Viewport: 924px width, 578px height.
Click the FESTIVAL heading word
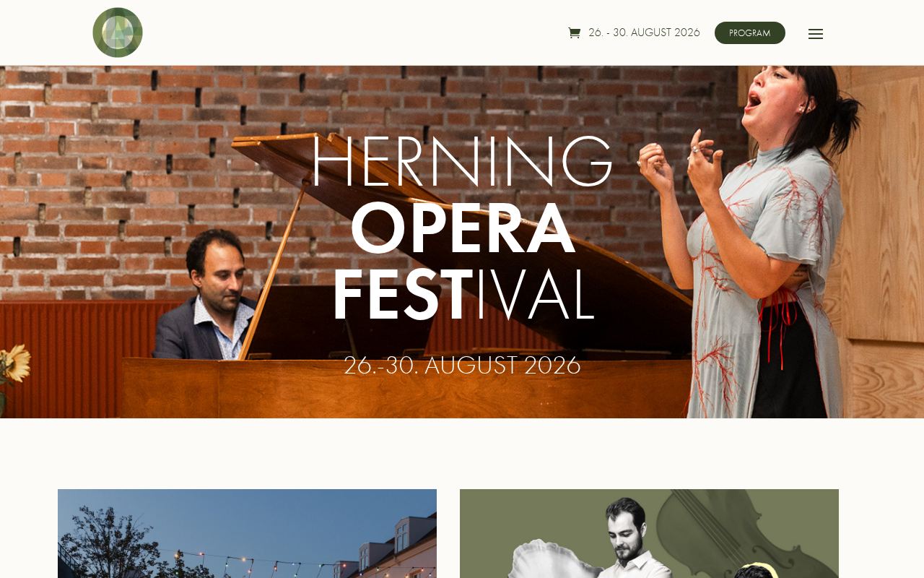(463, 295)
